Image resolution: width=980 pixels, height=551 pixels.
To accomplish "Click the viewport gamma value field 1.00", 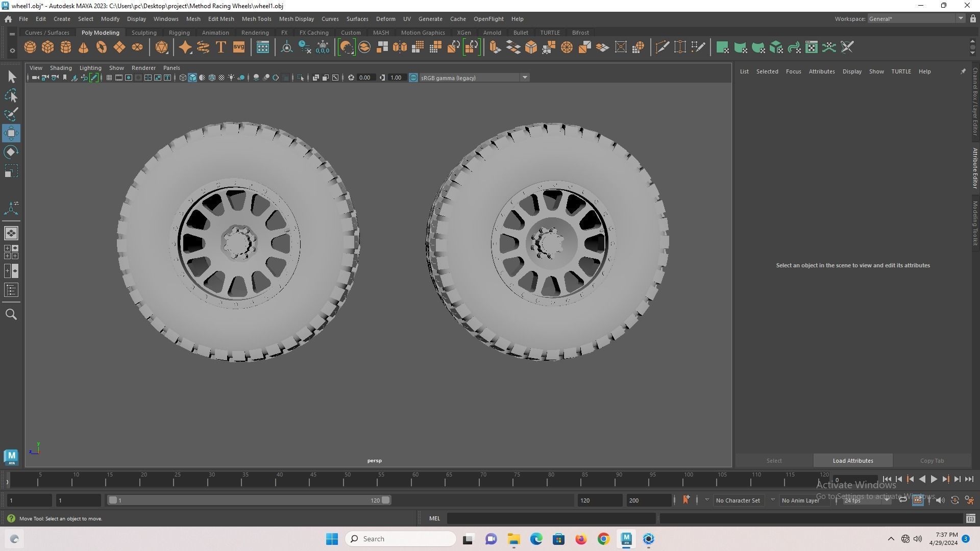I will pyautogui.click(x=397, y=78).
